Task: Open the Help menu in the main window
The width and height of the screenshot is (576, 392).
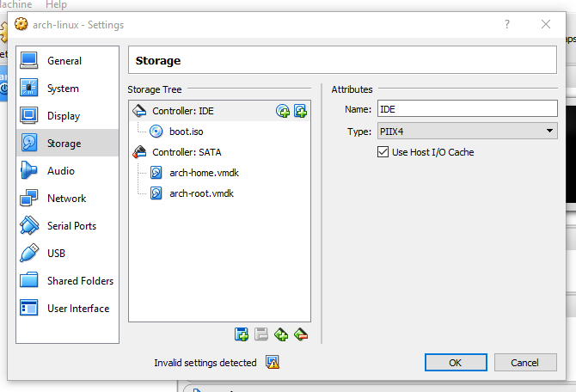Action: click(x=56, y=4)
